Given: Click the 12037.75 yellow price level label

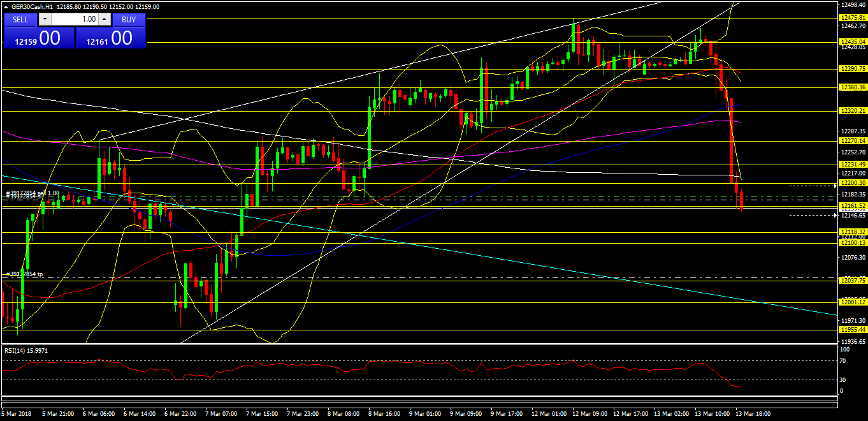Looking at the screenshot, I should [853, 280].
